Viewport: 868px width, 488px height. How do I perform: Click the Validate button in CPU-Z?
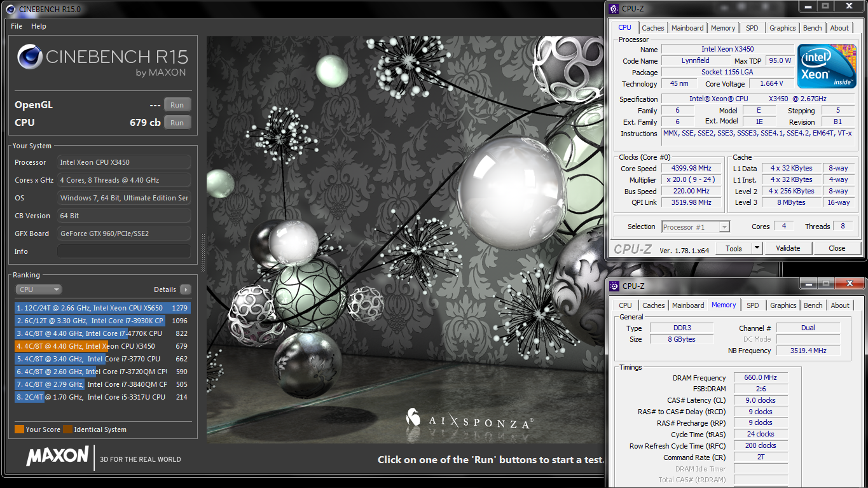[x=788, y=248]
